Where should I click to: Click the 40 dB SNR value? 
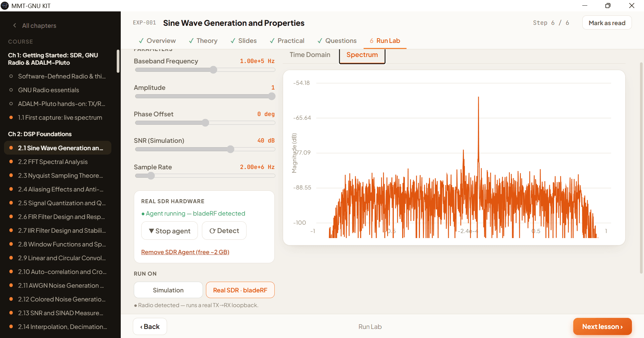[266, 140]
